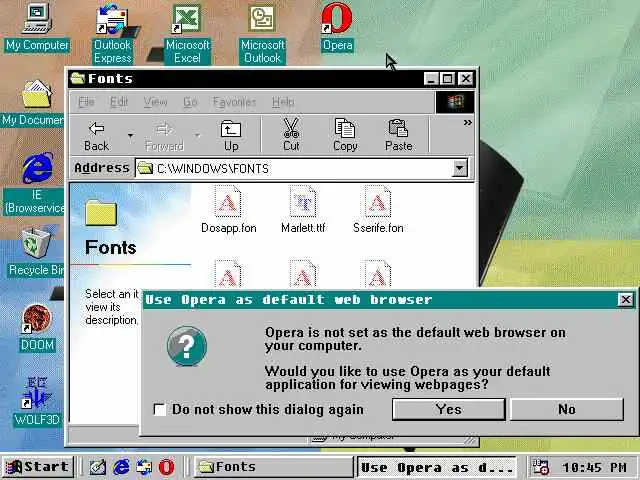The width and height of the screenshot is (640, 480).
Task: Click the folder icon in Fonts side panel
Action: (101, 212)
